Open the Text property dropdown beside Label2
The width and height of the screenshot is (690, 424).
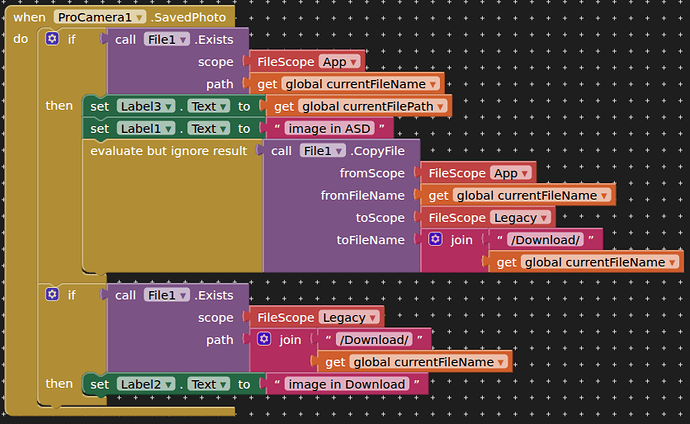coord(209,384)
